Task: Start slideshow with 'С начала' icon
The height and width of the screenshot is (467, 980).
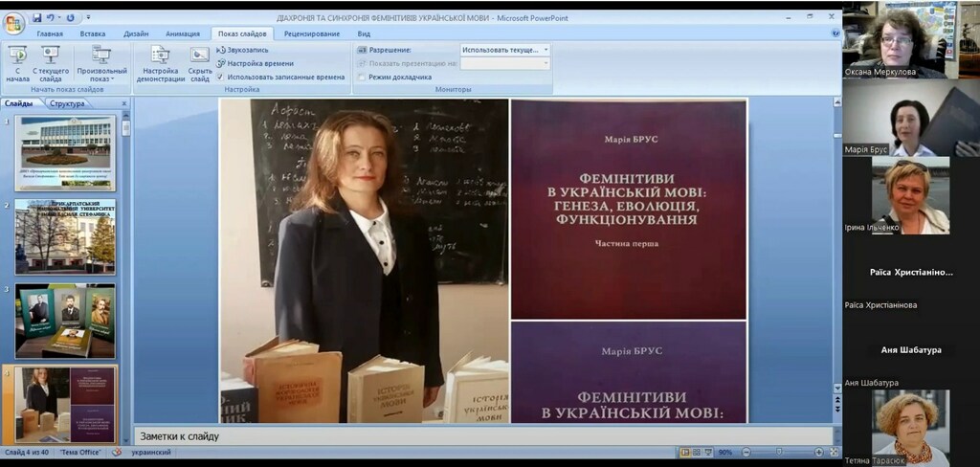Action: tap(17, 61)
